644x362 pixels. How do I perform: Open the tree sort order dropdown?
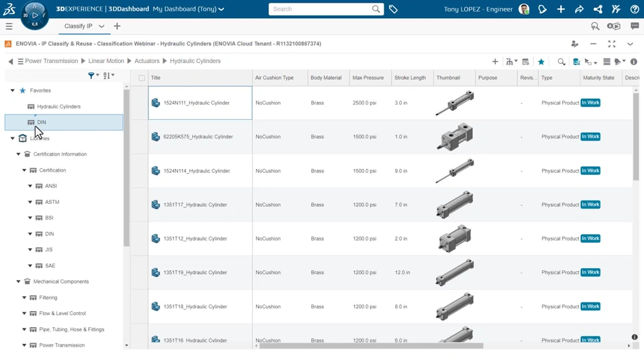[109, 76]
